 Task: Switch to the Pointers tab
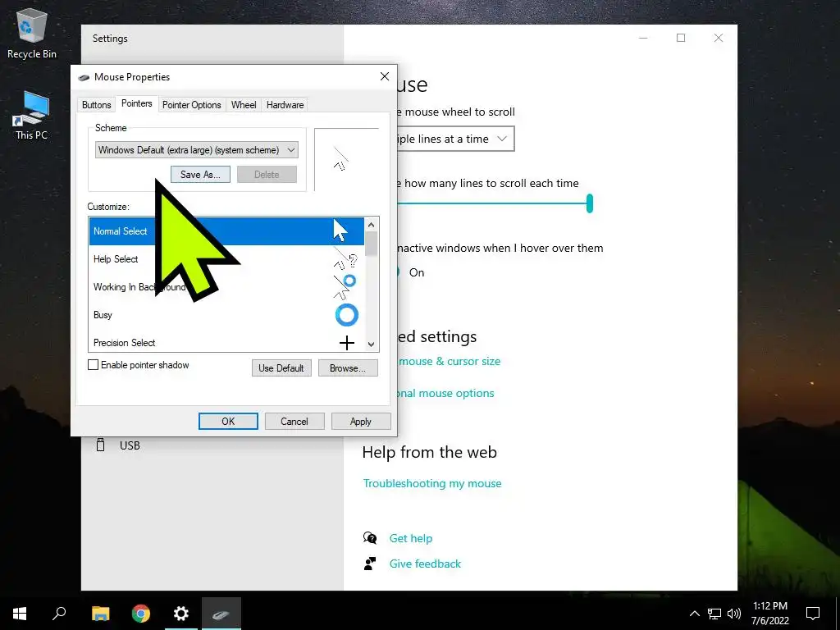pyautogui.click(x=137, y=103)
